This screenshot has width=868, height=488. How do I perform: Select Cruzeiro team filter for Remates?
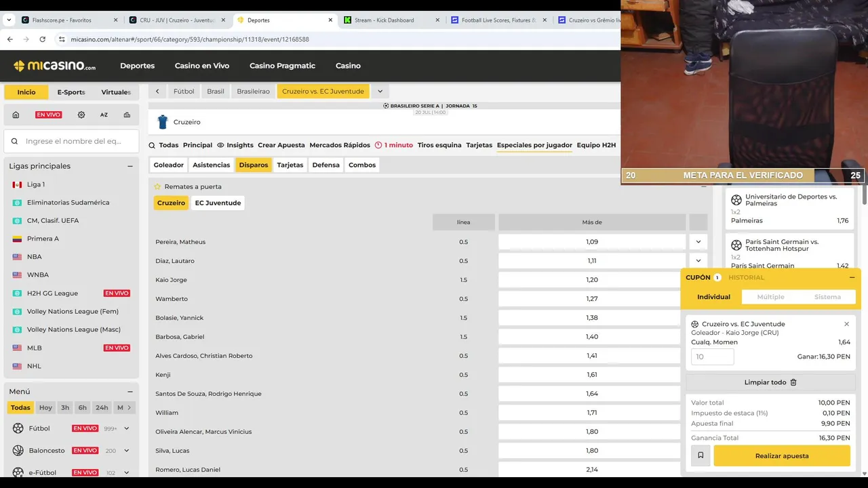pos(171,203)
